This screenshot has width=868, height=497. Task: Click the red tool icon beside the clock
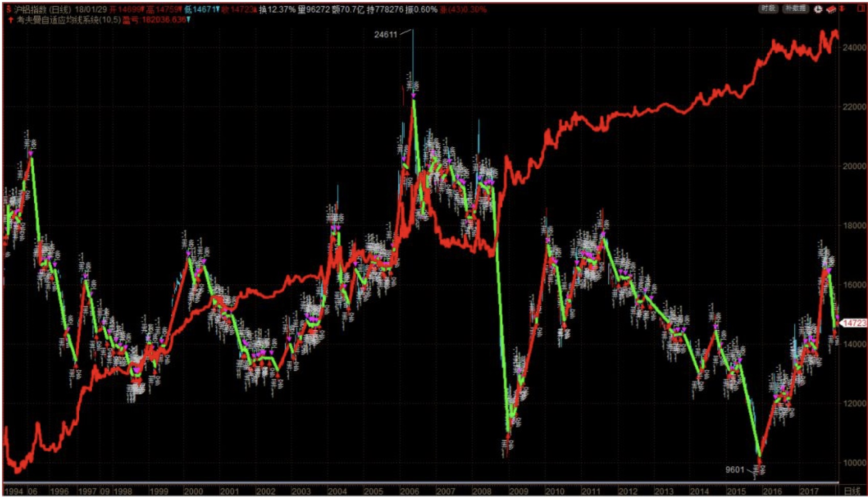pos(831,9)
